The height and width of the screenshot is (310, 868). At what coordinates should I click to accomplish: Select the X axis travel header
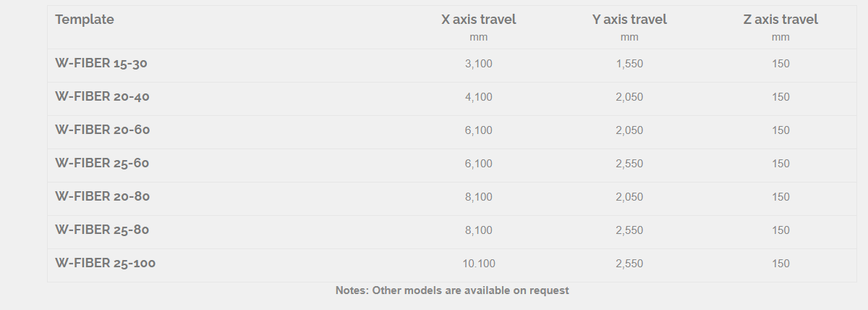click(479, 20)
